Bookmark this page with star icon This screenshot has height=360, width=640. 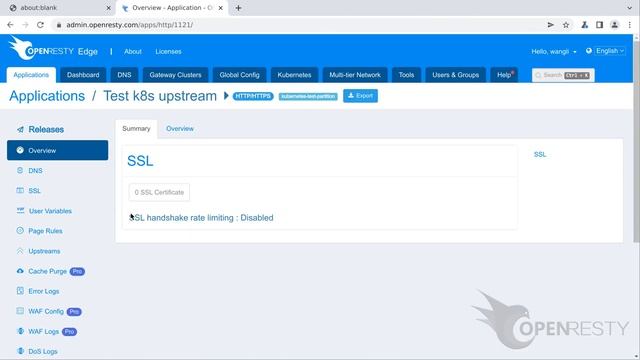tap(566, 25)
